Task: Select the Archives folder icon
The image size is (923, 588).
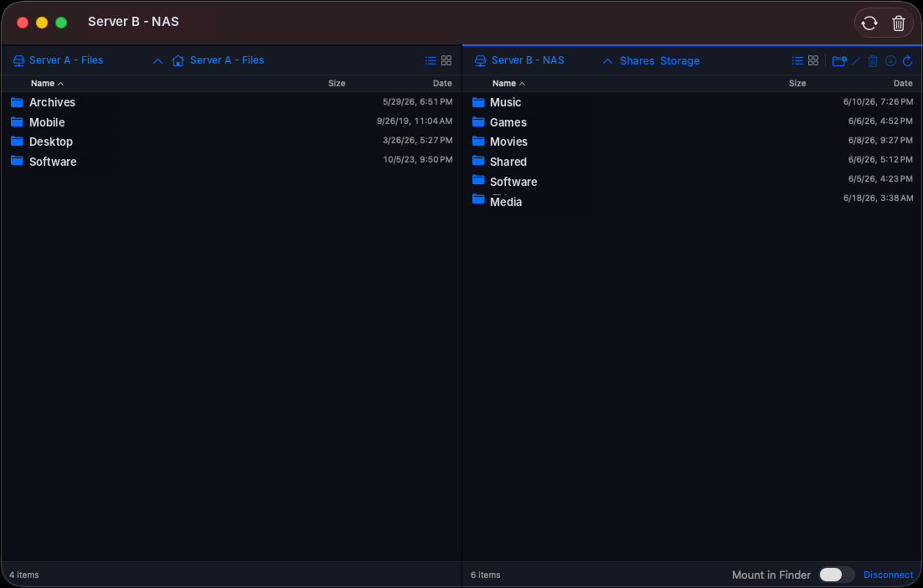Action: 17,102
